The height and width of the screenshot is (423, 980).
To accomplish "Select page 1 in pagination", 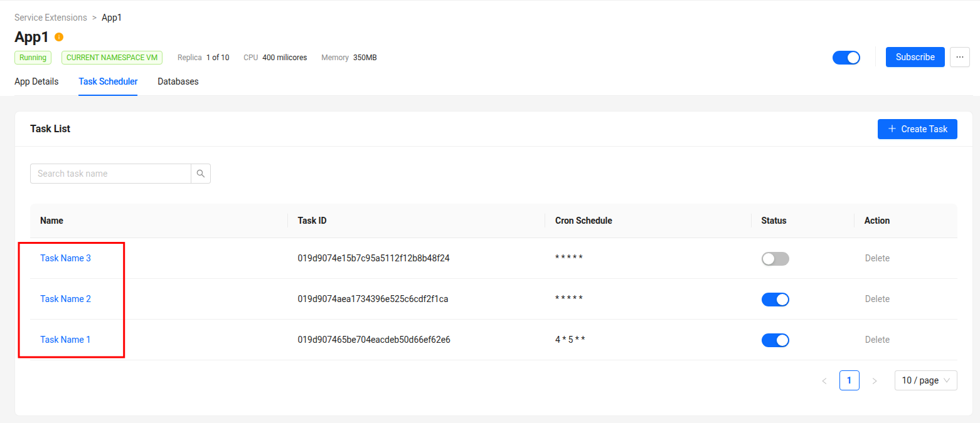I will pos(850,380).
